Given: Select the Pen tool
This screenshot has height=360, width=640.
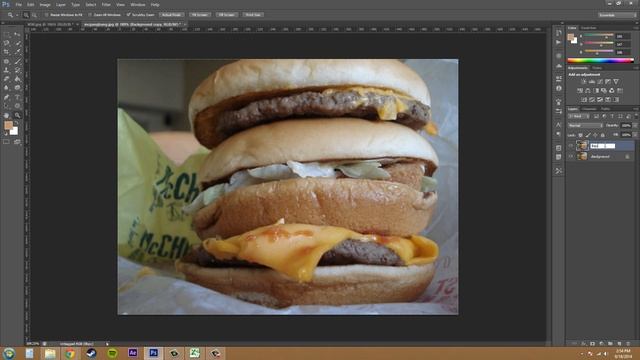Looking at the screenshot, I should 7,97.
